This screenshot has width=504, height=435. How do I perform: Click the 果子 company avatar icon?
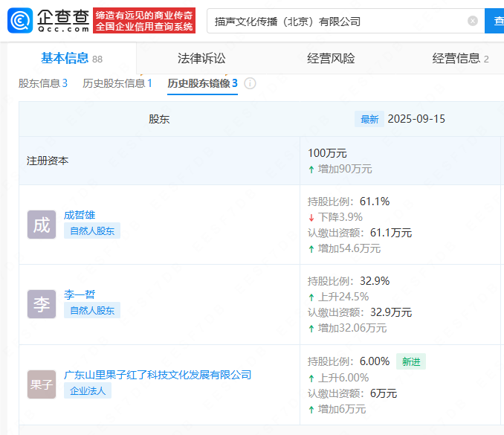tap(42, 384)
